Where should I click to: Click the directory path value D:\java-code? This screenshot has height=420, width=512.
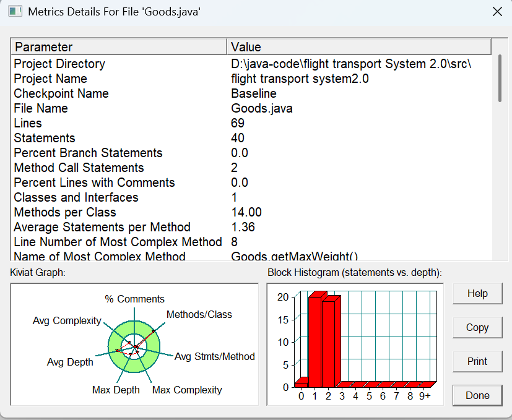tap(351, 64)
